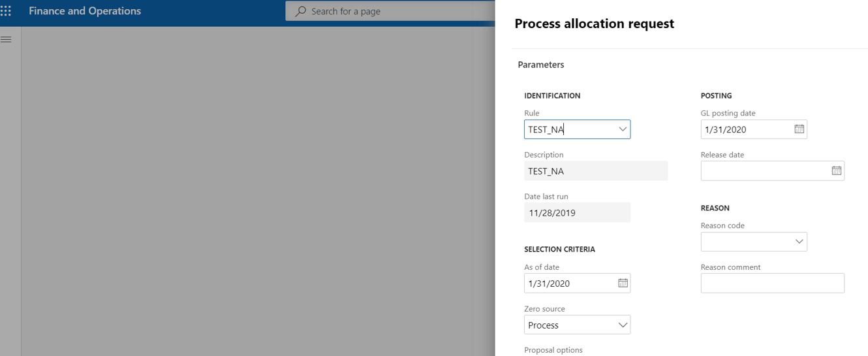Collapse the Parameters section header
The width and height of the screenshot is (868, 356).
pos(541,65)
